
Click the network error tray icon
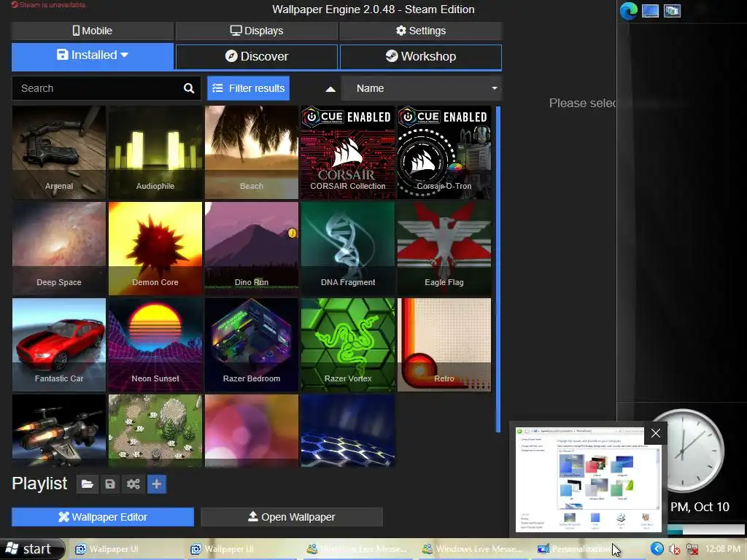tap(692, 550)
